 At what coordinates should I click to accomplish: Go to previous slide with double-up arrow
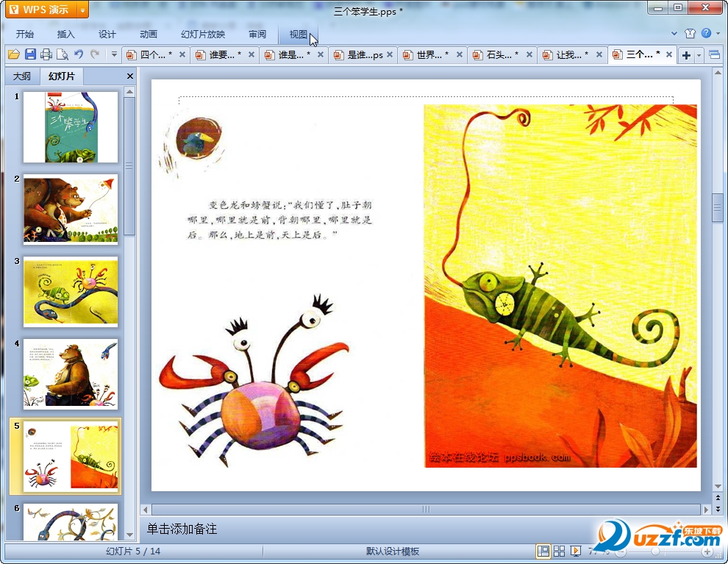pos(718,498)
